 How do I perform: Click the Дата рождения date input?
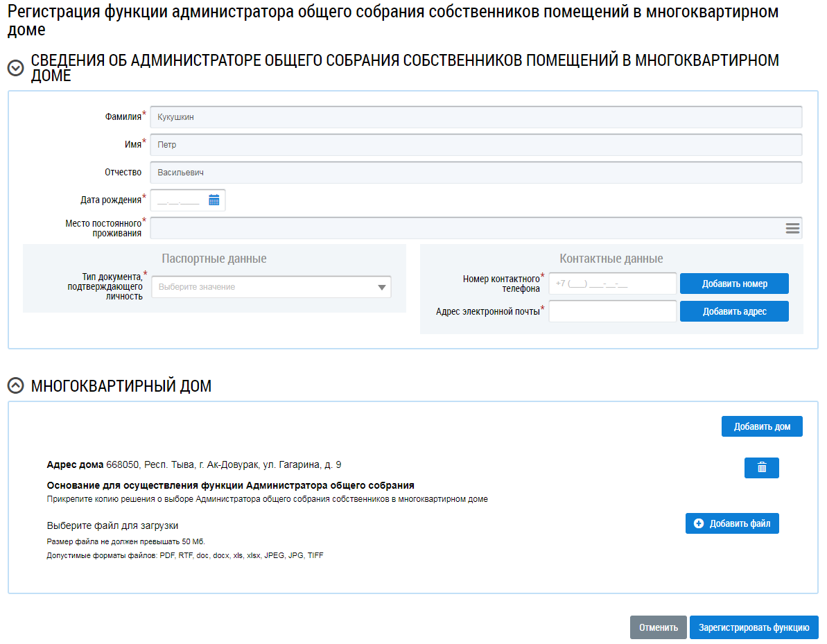pyautogui.click(x=179, y=200)
